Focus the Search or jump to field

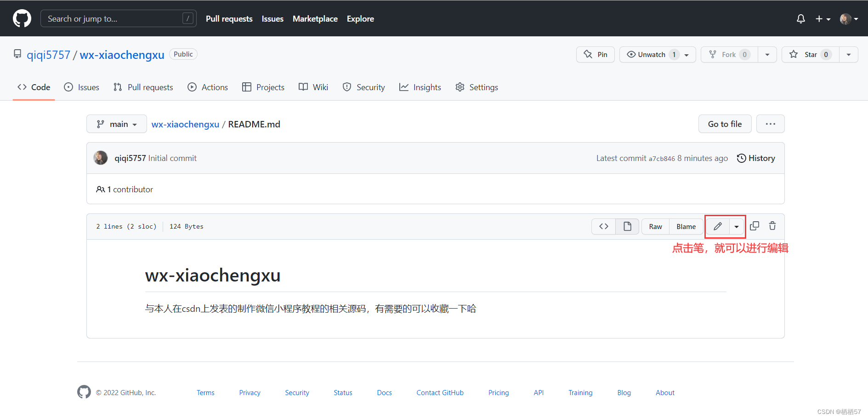tap(119, 18)
